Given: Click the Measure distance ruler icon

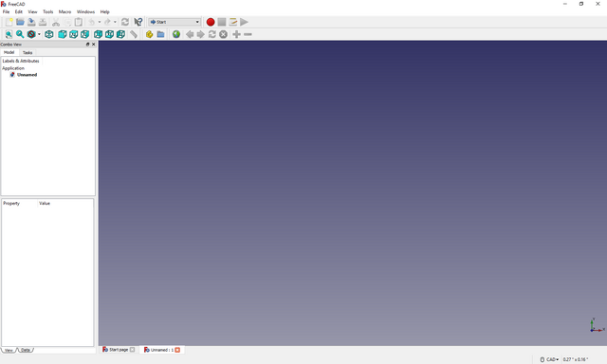Looking at the screenshot, I should (x=134, y=34).
